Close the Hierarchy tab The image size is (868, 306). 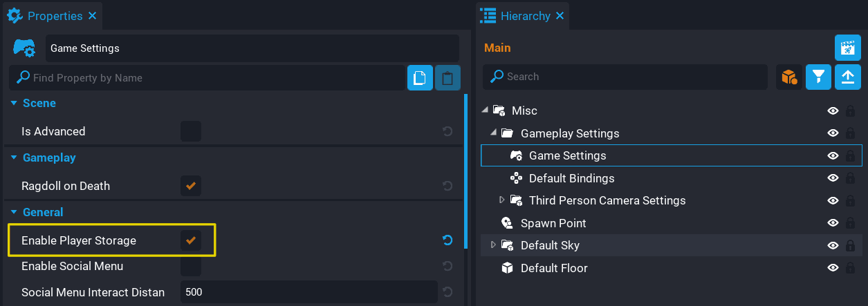tap(560, 15)
